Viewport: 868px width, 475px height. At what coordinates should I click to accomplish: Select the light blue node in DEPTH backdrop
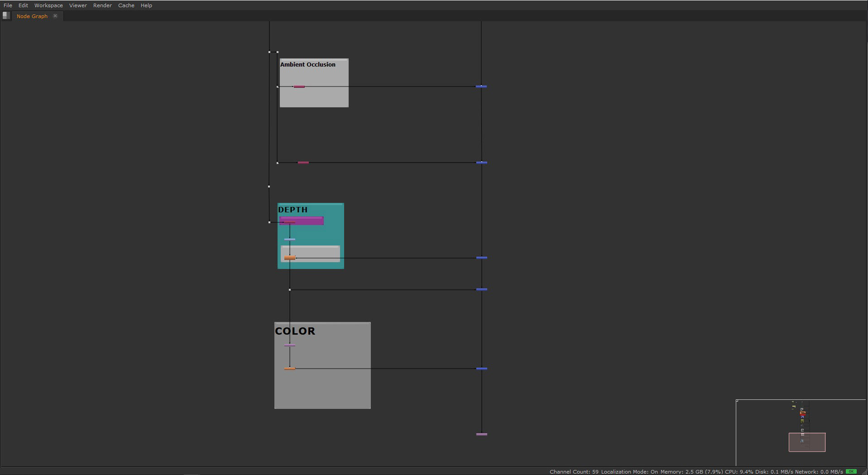[x=290, y=240]
